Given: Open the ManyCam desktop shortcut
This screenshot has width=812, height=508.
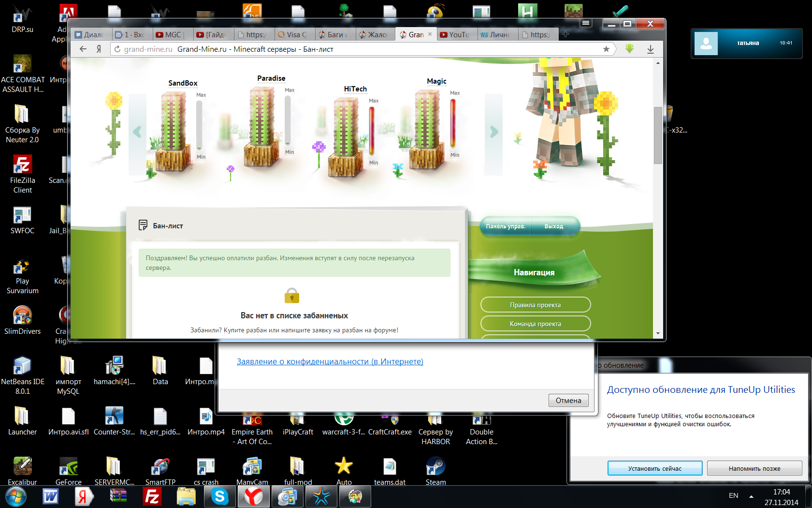Looking at the screenshot, I should [252, 471].
